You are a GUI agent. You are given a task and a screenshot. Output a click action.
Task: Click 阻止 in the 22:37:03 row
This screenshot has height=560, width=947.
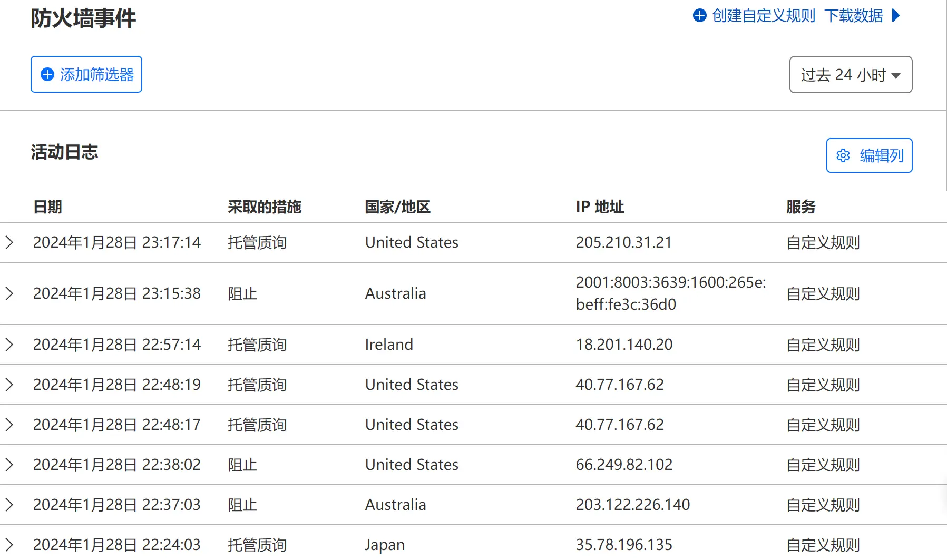[242, 505]
